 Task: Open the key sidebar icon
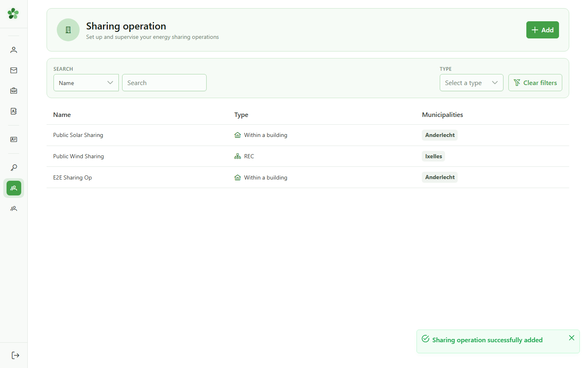13,168
